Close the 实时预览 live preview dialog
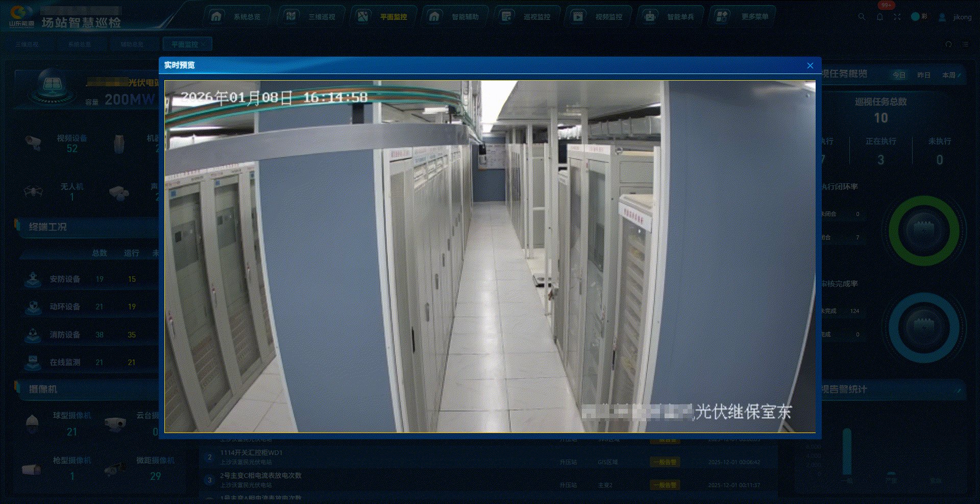Screen dimensions: 980x504 tap(810, 65)
